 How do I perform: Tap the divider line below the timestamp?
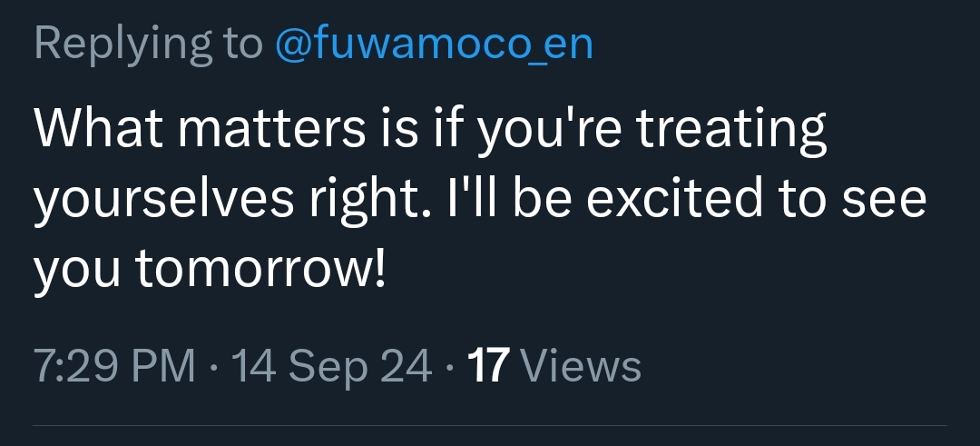coord(490,424)
